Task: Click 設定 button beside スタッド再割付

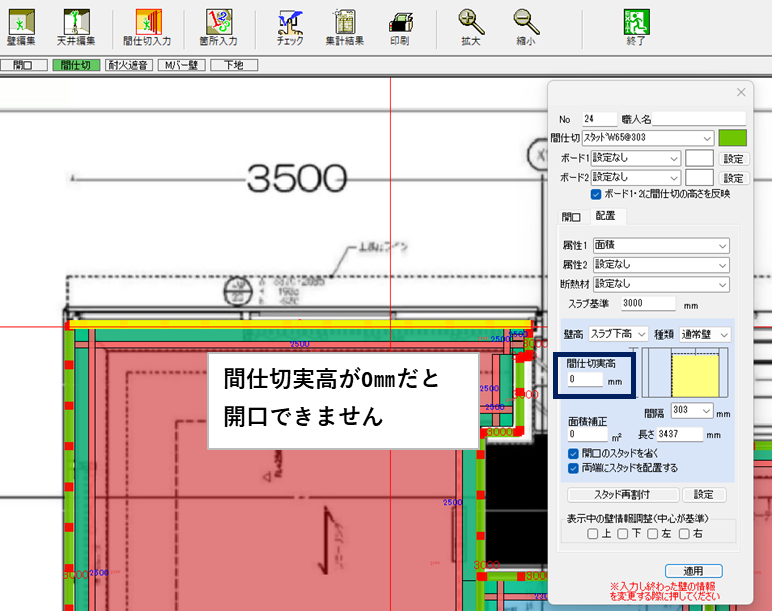Action: tap(704, 495)
